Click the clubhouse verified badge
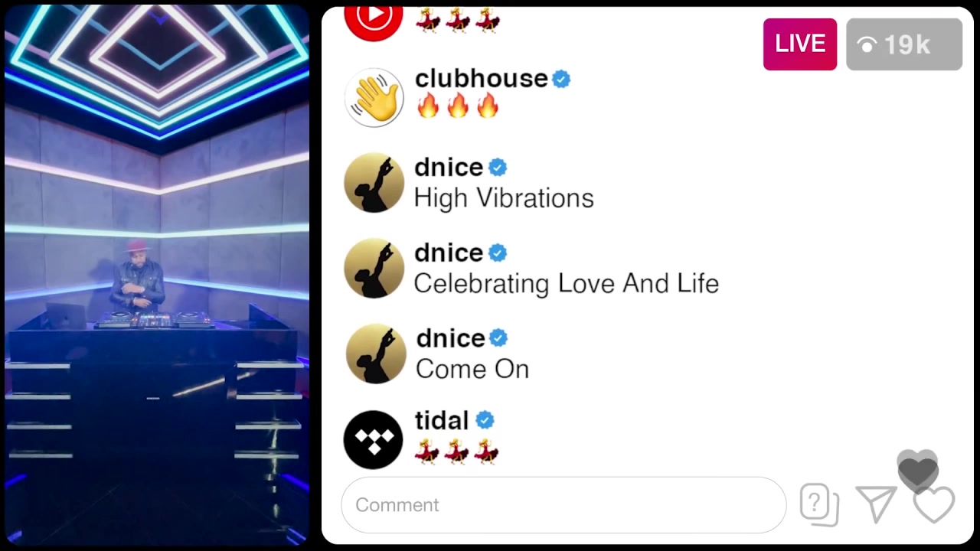The width and height of the screenshot is (980, 551). coord(561,79)
